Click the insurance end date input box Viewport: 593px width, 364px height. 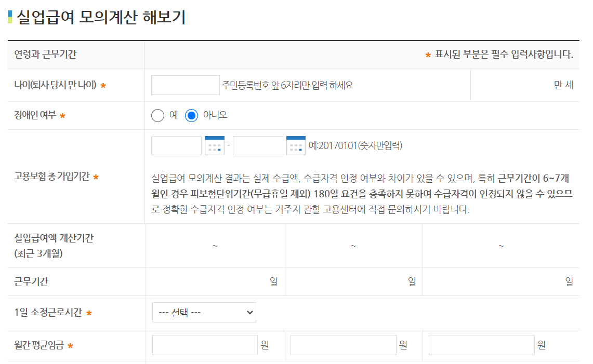(x=257, y=145)
